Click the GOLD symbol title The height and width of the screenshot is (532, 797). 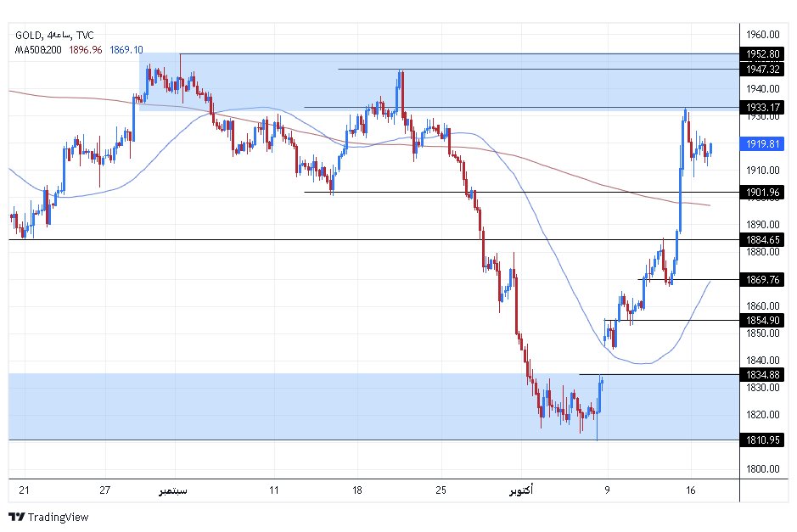tap(28, 35)
